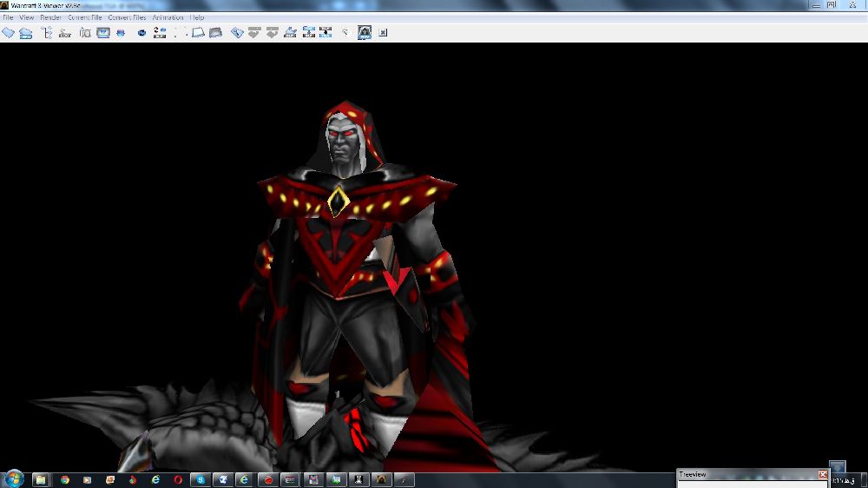Viewport: 868px width, 488px height.
Task: Switch to Skype in the taskbar
Action: coord(201,479)
